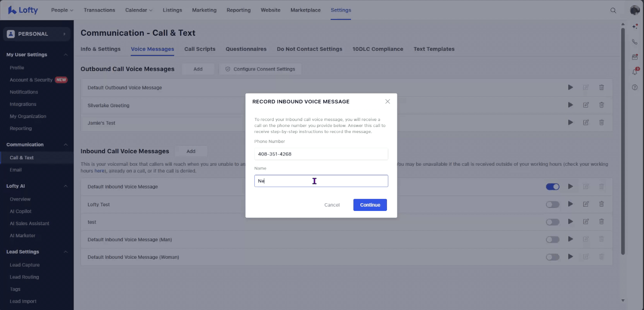Close the Record Inbound Voice Message dialog
Screen dimensions: 644x310
[387, 102]
